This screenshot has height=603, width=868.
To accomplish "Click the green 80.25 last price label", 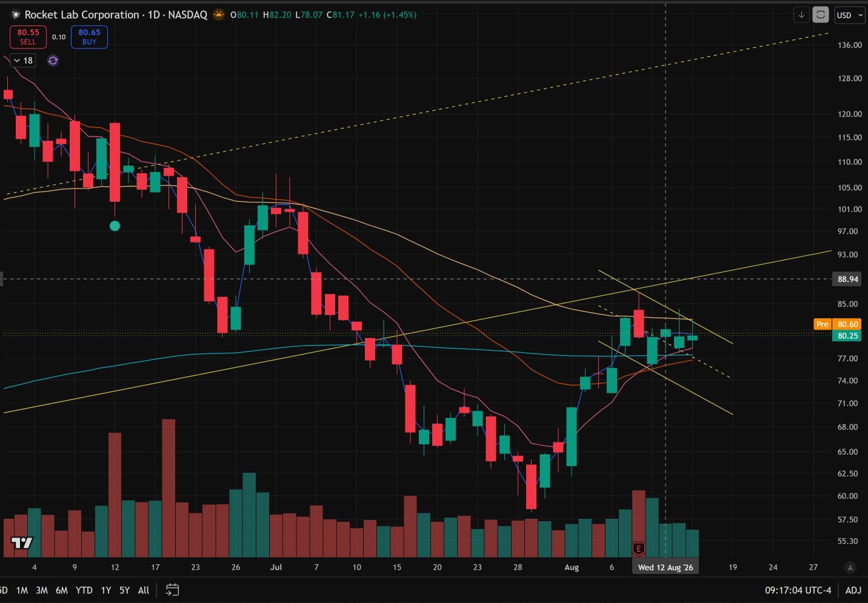I will coord(848,336).
